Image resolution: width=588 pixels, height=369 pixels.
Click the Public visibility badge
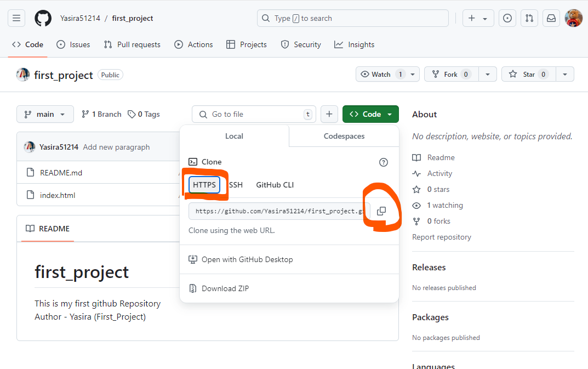coord(110,75)
